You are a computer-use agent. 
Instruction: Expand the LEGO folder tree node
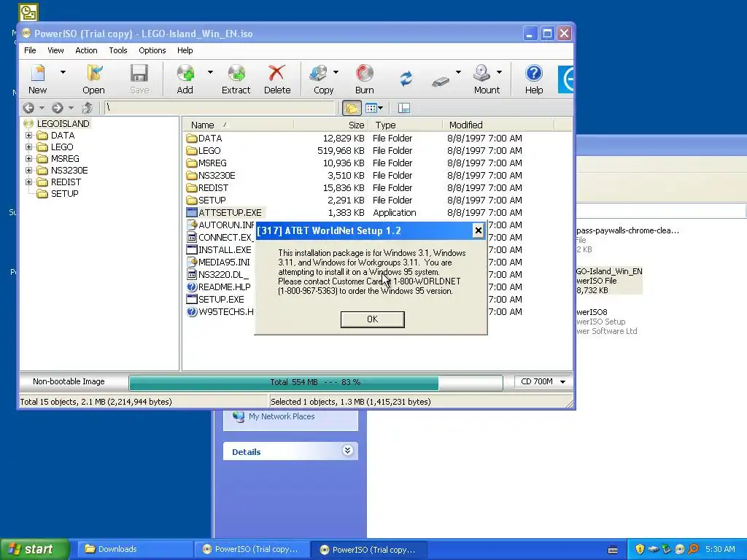pyautogui.click(x=28, y=147)
